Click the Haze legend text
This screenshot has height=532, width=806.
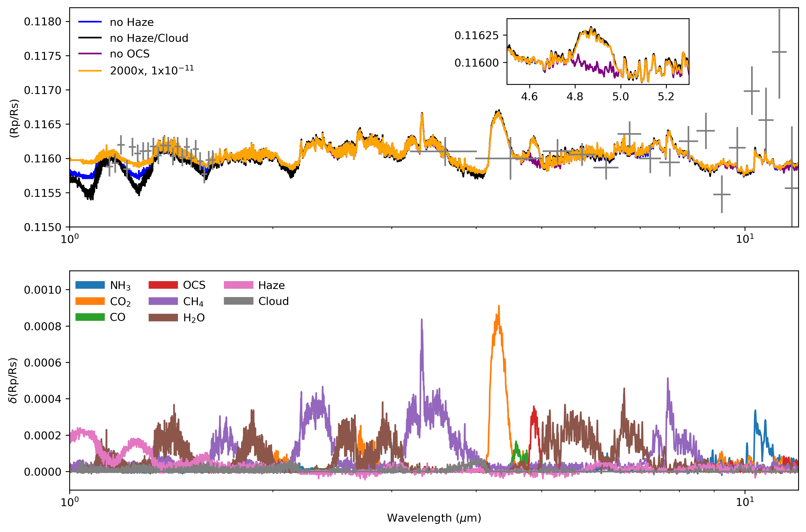click(x=271, y=285)
